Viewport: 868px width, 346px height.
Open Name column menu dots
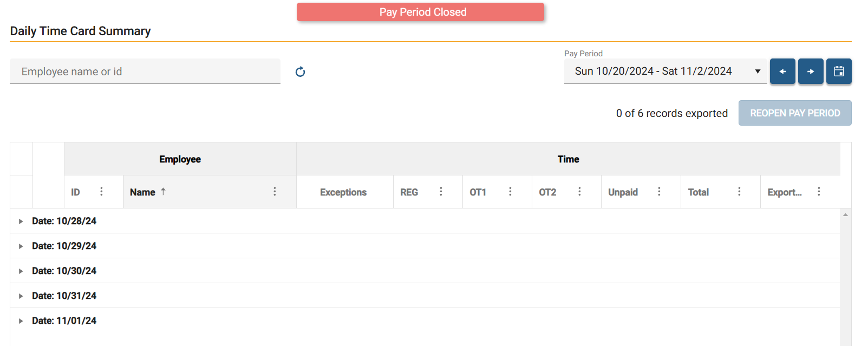(x=275, y=192)
